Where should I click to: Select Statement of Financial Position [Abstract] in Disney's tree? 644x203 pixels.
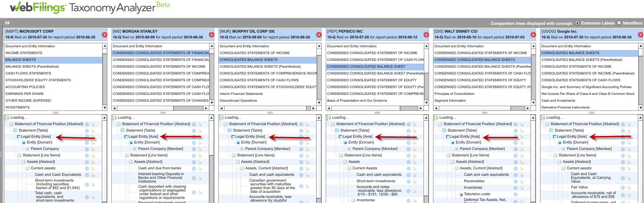point(478,124)
